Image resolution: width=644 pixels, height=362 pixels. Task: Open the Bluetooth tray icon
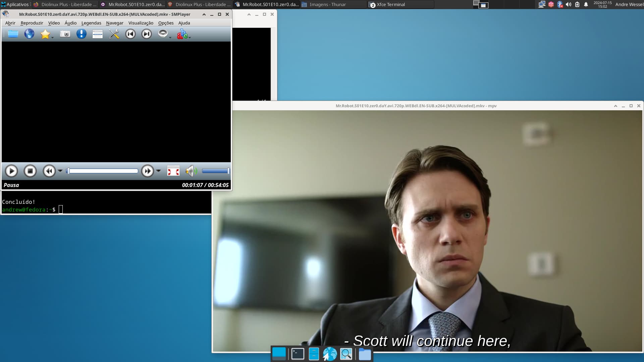(560, 4)
